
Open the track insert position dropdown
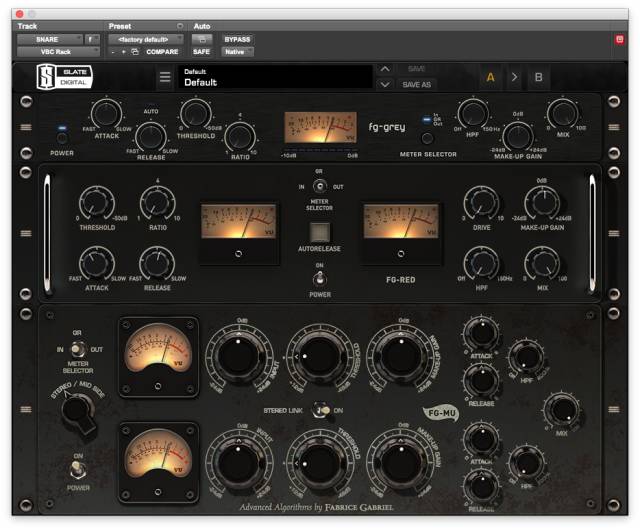[92, 40]
